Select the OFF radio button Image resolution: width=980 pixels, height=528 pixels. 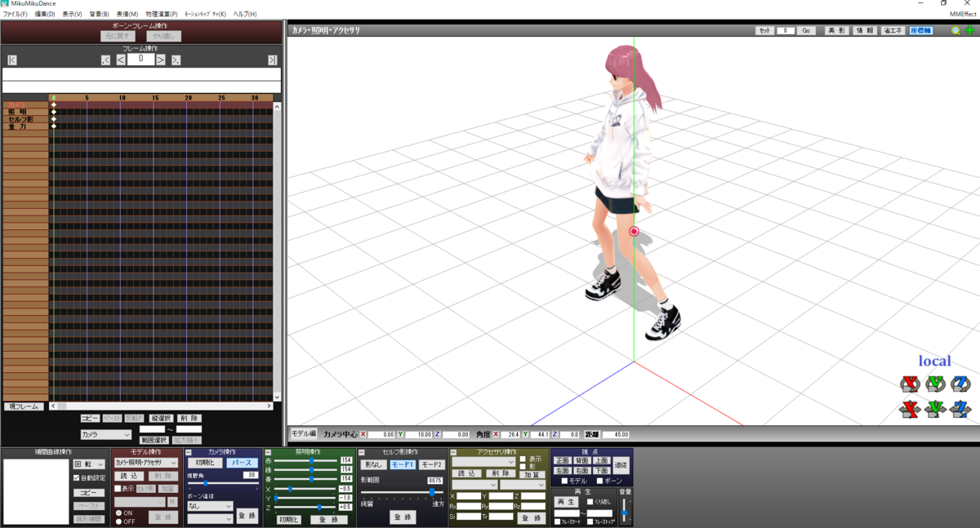pos(118,521)
